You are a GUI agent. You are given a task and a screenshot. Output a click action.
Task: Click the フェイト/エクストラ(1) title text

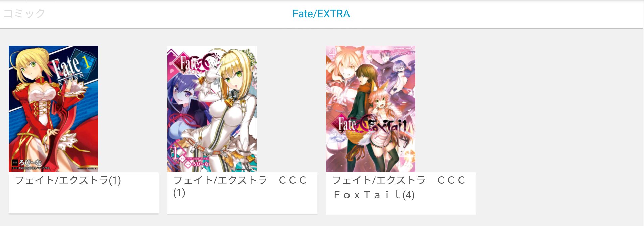point(68,180)
